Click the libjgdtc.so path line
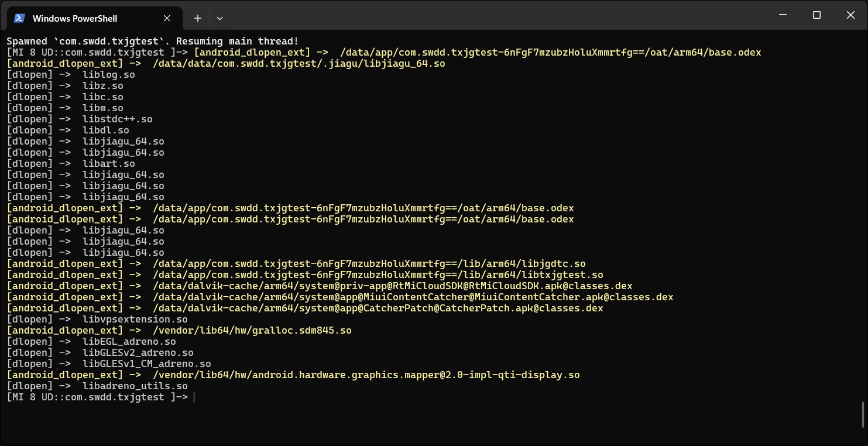This screenshot has height=446, width=868. [296, 263]
